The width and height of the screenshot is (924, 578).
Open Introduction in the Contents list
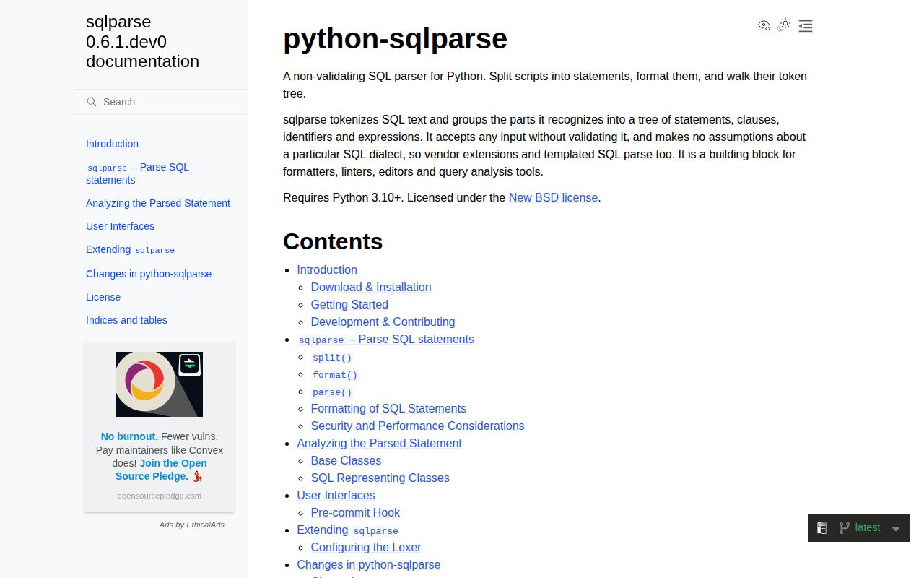click(327, 269)
